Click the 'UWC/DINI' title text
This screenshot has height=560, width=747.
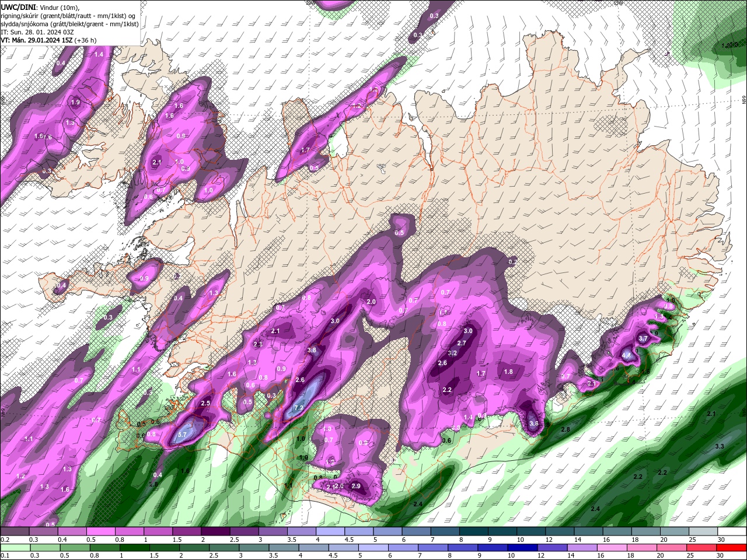tap(18, 6)
